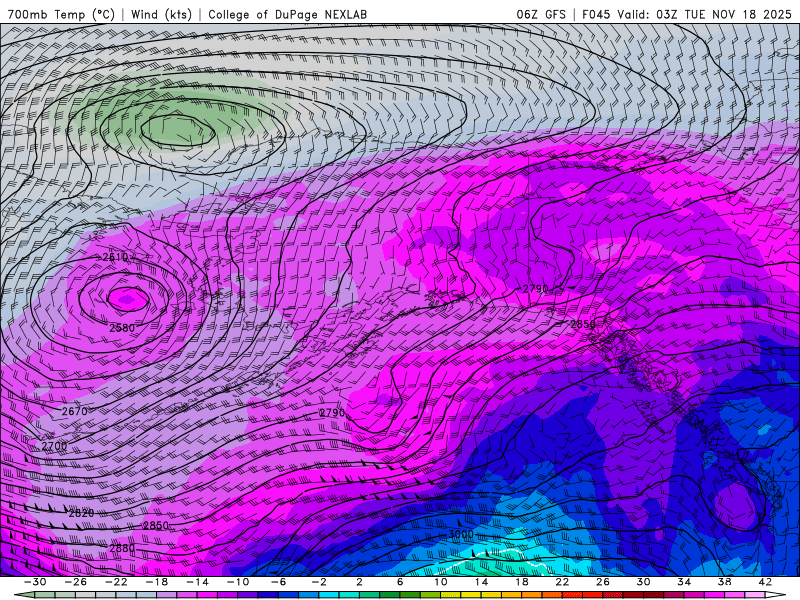
Task: Click the -22 color scale label
Action: click(116, 582)
